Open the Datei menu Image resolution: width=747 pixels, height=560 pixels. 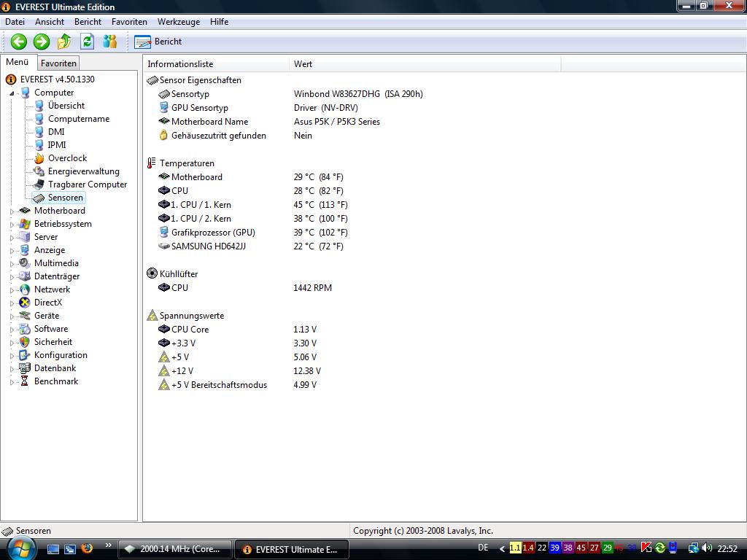pyautogui.click(x=15, y=22)
